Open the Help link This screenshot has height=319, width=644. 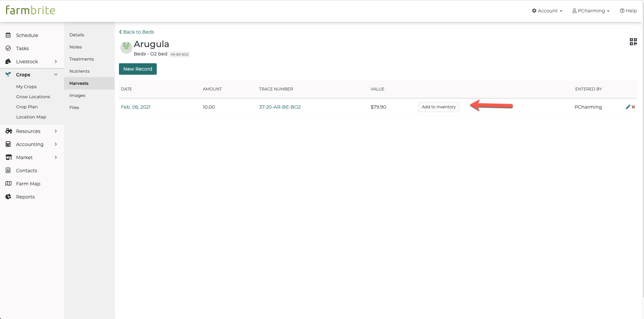pyautogui.click(x=628, y=11)
